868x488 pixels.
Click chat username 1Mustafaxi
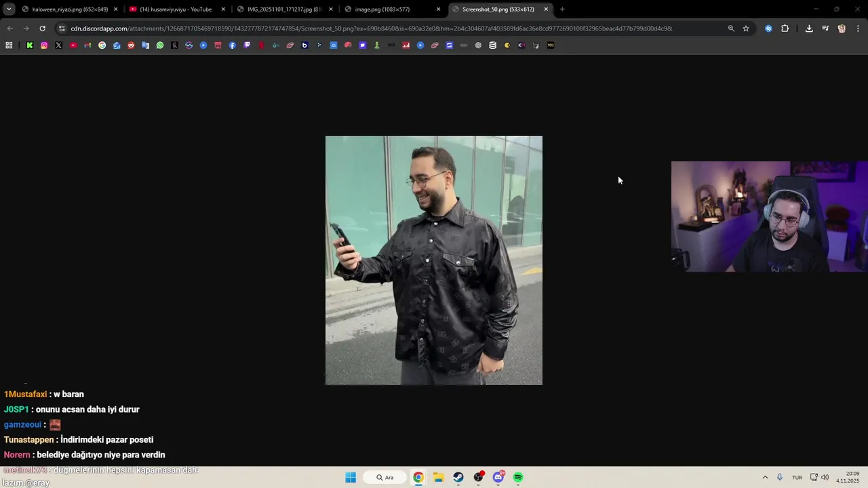click(x=25, y=394)
